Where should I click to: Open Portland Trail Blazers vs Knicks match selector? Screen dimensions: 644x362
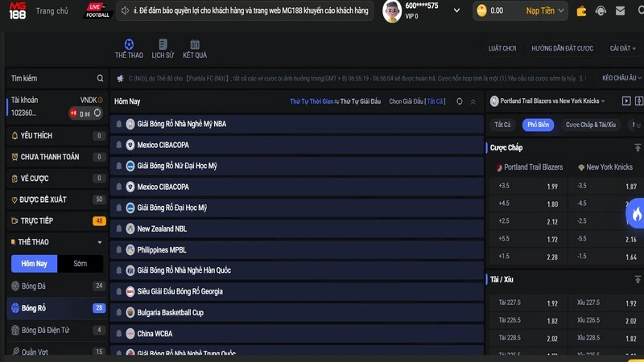pyautogui.click(x=552, y=101)
